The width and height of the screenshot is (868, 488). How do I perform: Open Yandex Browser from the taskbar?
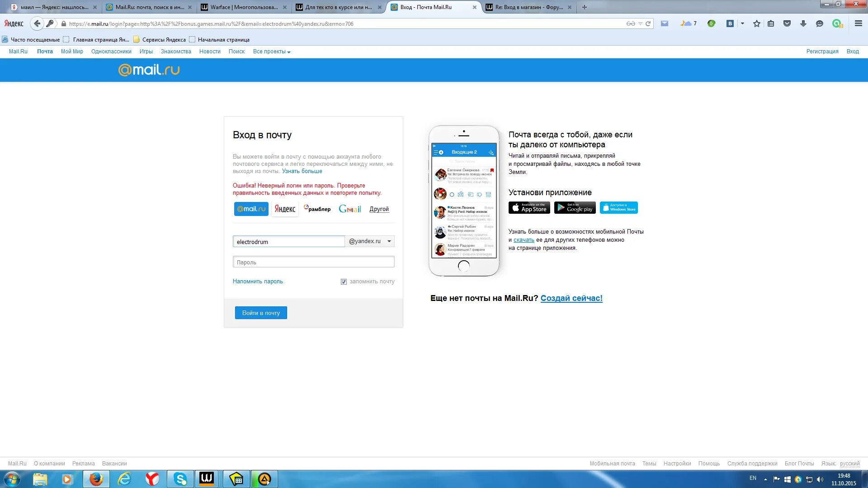coord(152,479)
